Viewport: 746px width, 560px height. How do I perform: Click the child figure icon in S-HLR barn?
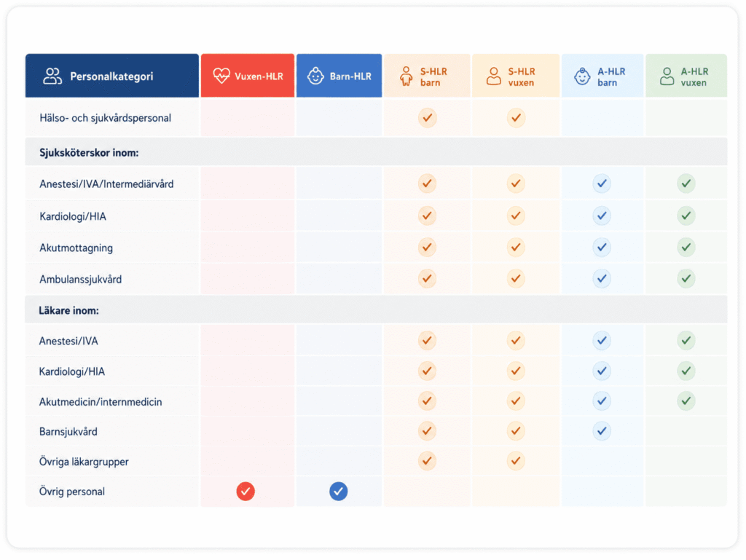406,76
